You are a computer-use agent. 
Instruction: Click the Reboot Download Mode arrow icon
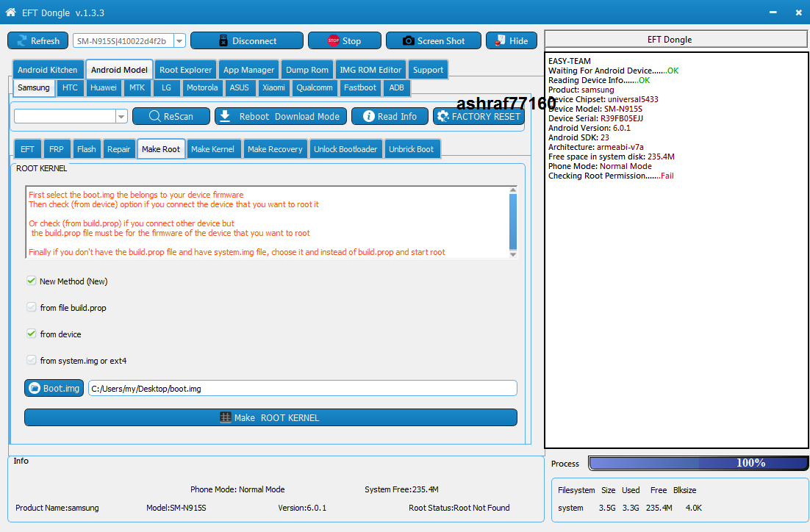(225, 116)
